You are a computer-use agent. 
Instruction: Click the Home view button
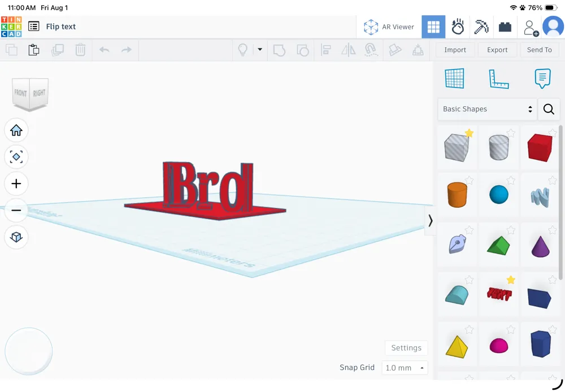coord(16,130)
